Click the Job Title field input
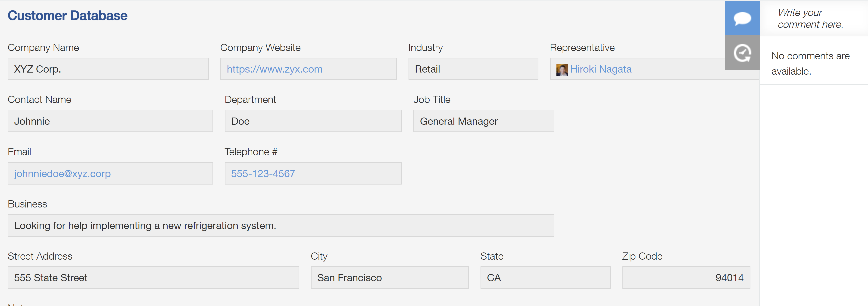The width and height of the screenshot is (868, 306). [x=483, y=121]
